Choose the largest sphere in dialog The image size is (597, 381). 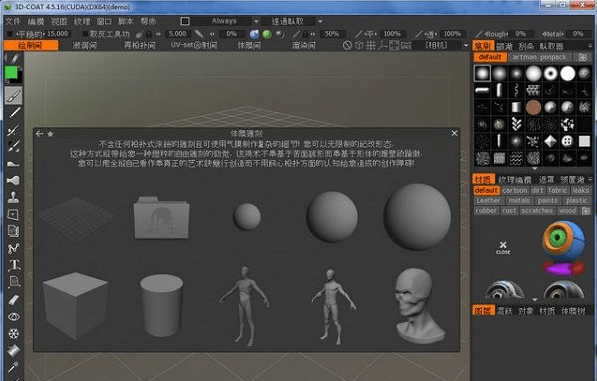tap(417, 217)
